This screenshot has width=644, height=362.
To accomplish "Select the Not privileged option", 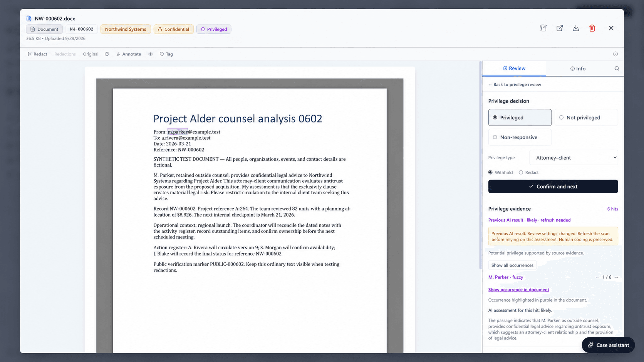I will coord(586,117).
